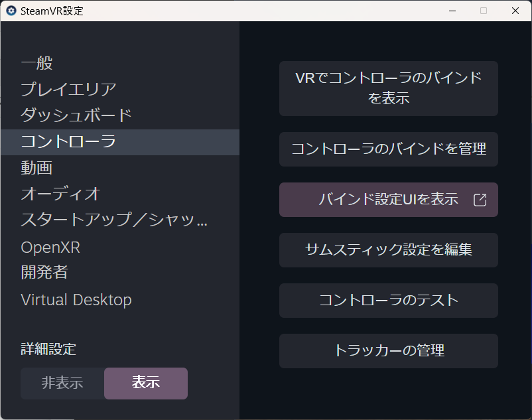Image resolution: width=532 pixels, height=420 pixels.
Task: Open コントローラのバインドを管理
Action: tap(388, 149)
